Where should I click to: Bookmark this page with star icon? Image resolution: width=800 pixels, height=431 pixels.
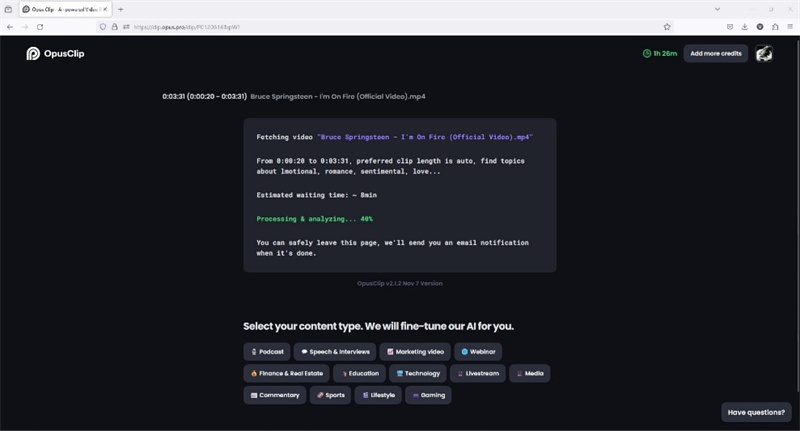tap(667, 27)
